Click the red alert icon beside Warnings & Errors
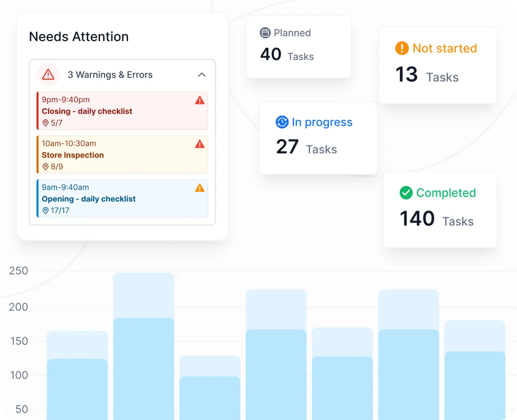Image resolution: width=517 pixels, height=420 pixels. point(47,74)
